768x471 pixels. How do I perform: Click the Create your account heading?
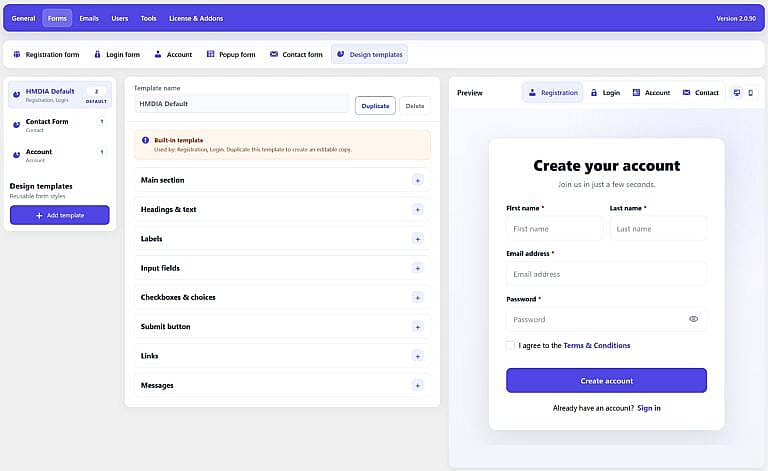[x=606, y=165]
